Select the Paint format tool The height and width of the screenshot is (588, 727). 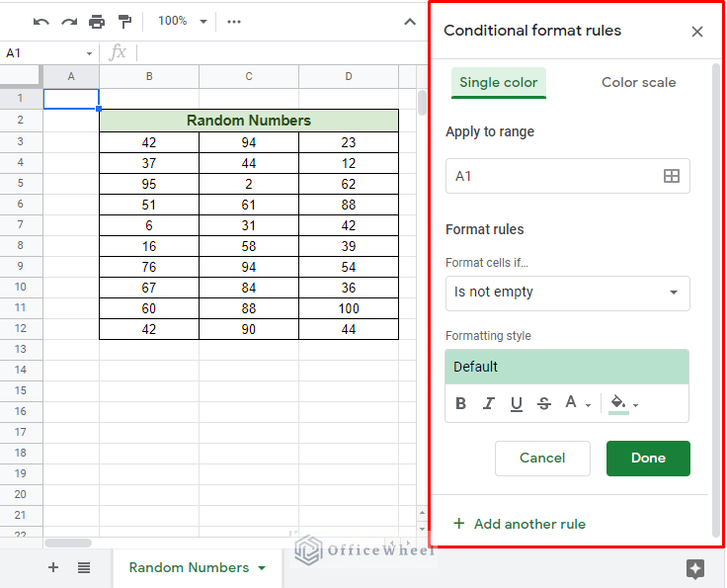[x=124, y=21]
